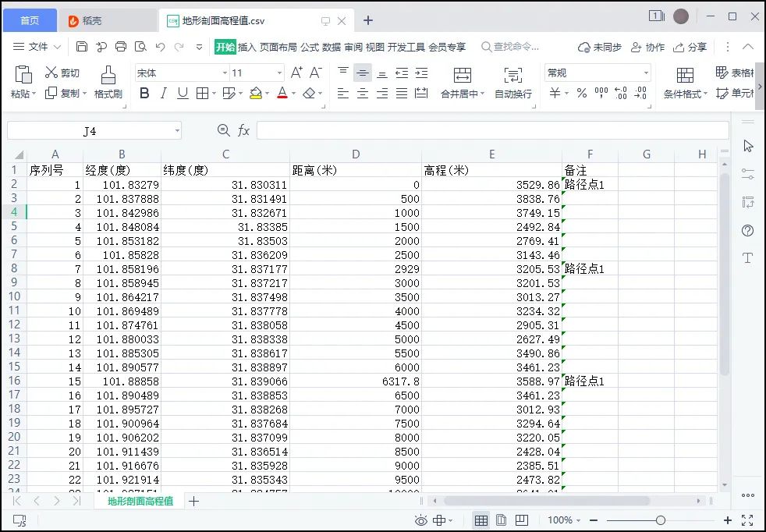The width and height of the screenshot is (766, 532).
Task: Toggle bold formatting
Action: coord(144,93)
